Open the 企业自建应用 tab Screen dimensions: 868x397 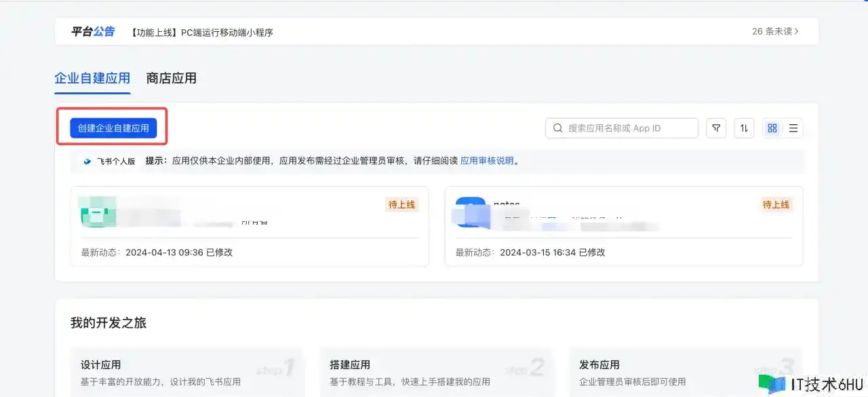click(x=92, y=79)
